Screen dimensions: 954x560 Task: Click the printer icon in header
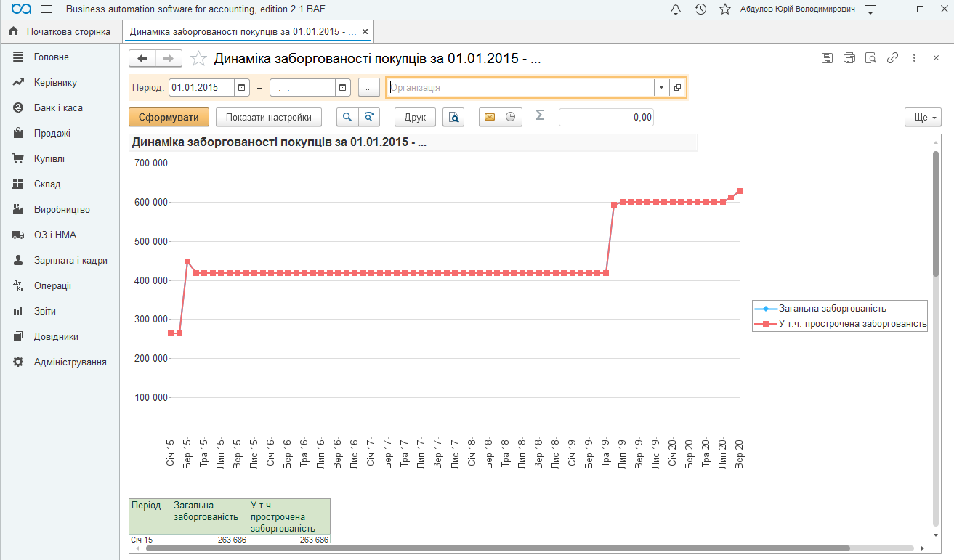(x=849, y=58)
